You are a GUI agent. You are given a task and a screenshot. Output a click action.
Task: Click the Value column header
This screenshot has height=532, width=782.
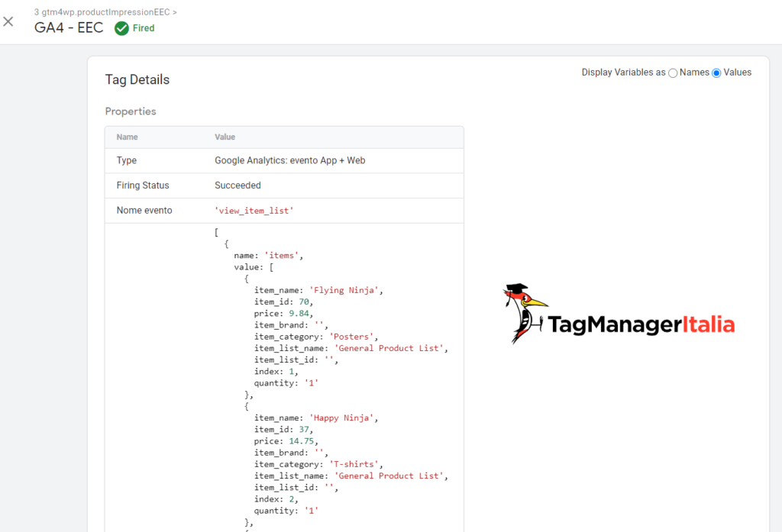tap(225, 137)
